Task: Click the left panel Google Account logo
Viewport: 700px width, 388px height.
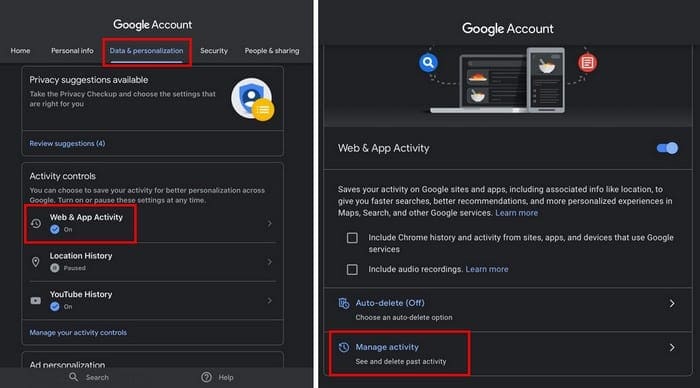Action: tap(152, 25)
